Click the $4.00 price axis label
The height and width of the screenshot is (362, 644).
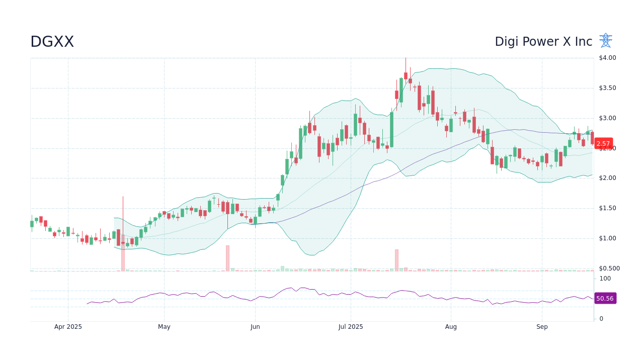point(607,57)
